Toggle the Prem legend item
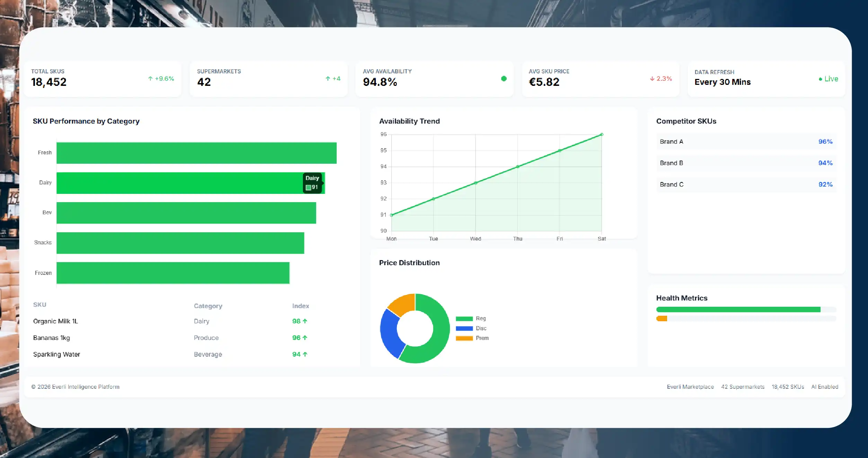 (x=472, y=338)
